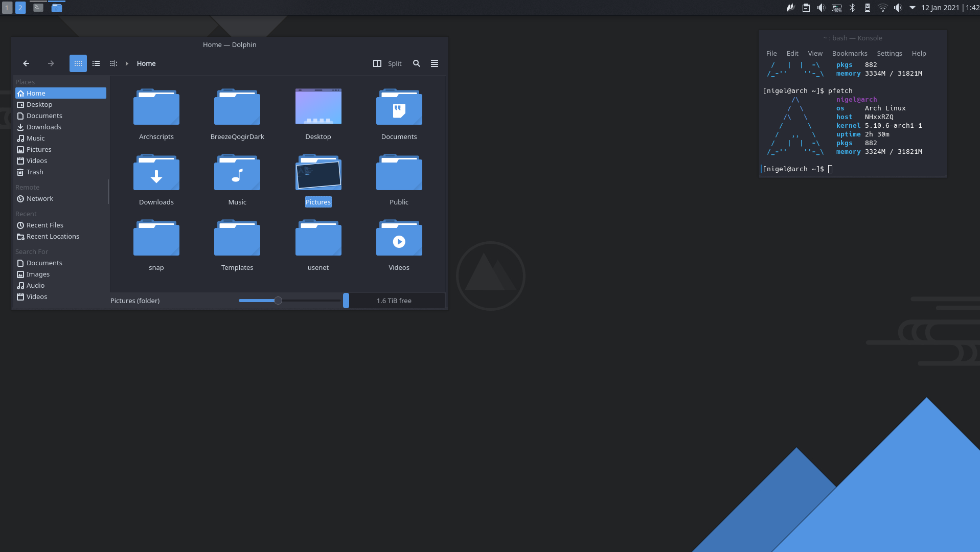Screen dimensions: 980x552
Task: Expand system tray hidden icons arrow
Action: click(x=913, y=8)
